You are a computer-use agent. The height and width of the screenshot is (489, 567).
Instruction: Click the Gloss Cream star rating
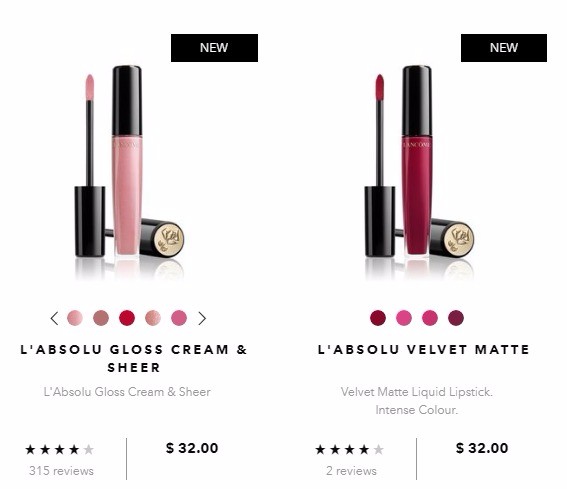pos(60,450)
